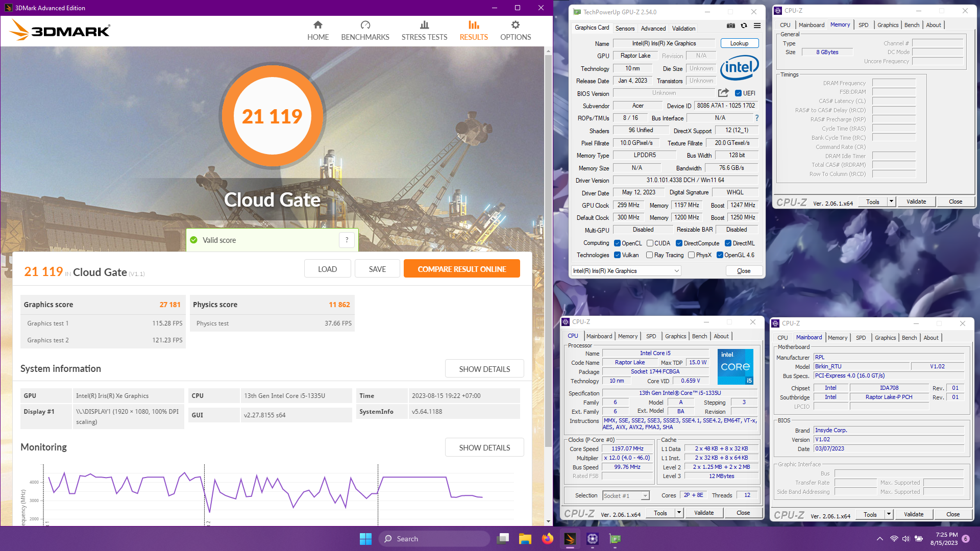Screen dimensions: 980x551
Task: Open BENCHMARKS in 3DMark navigation
Action: click(x=365, y=31)
